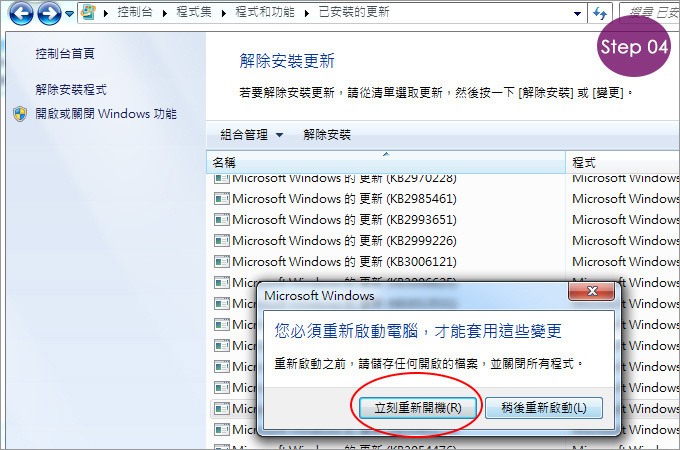680x450 pixels.
Task: Select 程式集 in the address breadcrumb
Action: click(194, 12)
